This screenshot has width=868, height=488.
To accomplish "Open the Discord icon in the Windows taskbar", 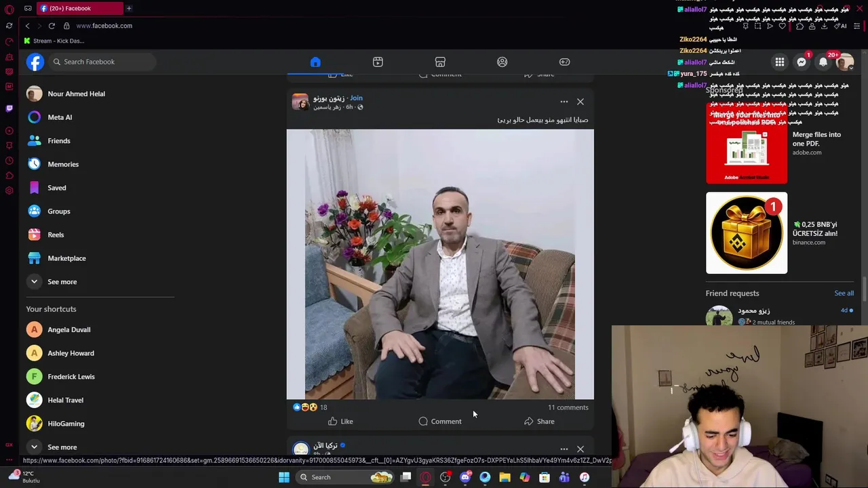I will pyautogui.click(x=465, y=477).
